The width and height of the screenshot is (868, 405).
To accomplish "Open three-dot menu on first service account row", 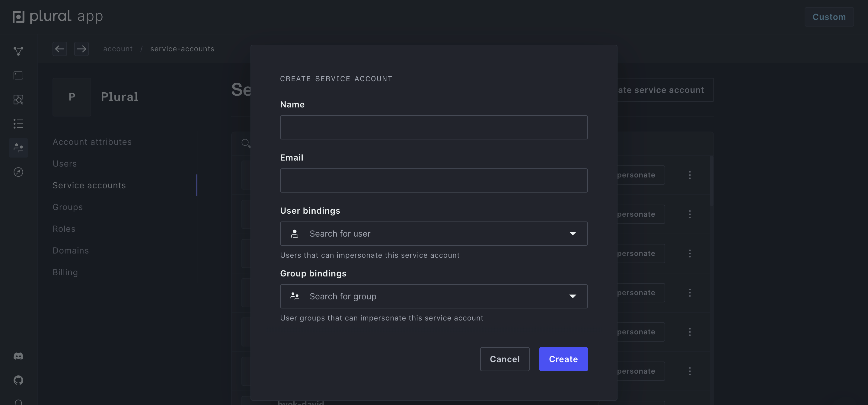I will pos(690,175).
